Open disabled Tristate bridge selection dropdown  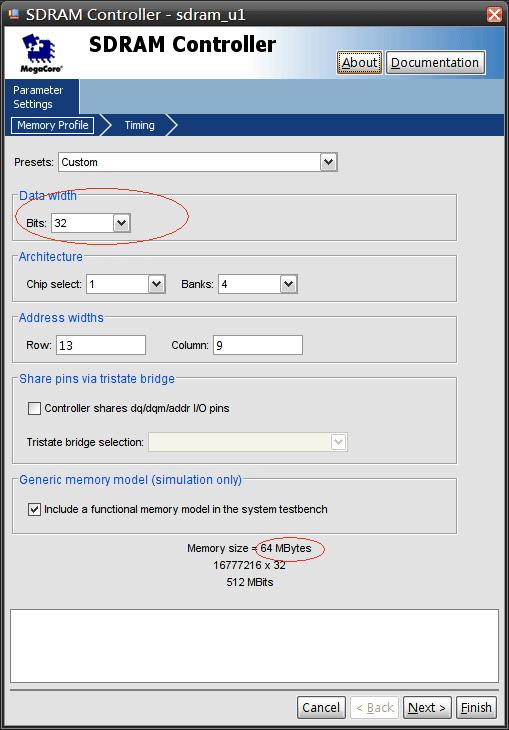[x=248, y=442]
